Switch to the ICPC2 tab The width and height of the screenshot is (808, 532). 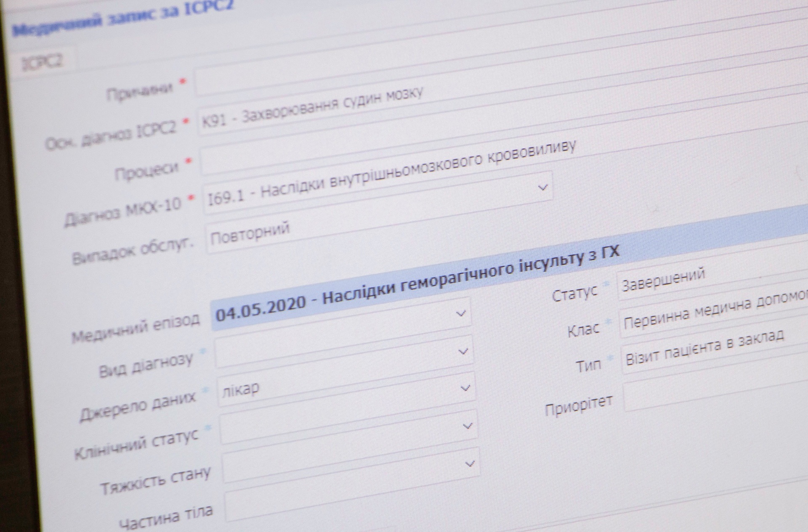click(x=42, y=62)
